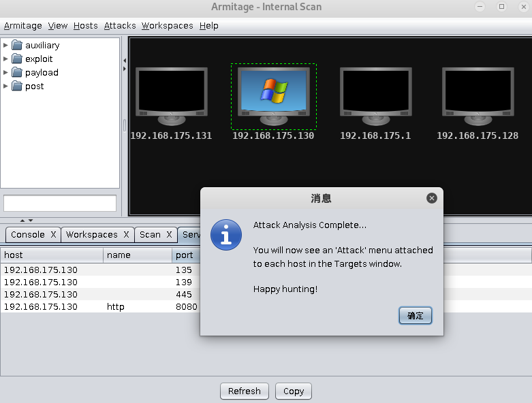Click the auxiliary tree label
The image size is (532, 403).
point(42,45)
